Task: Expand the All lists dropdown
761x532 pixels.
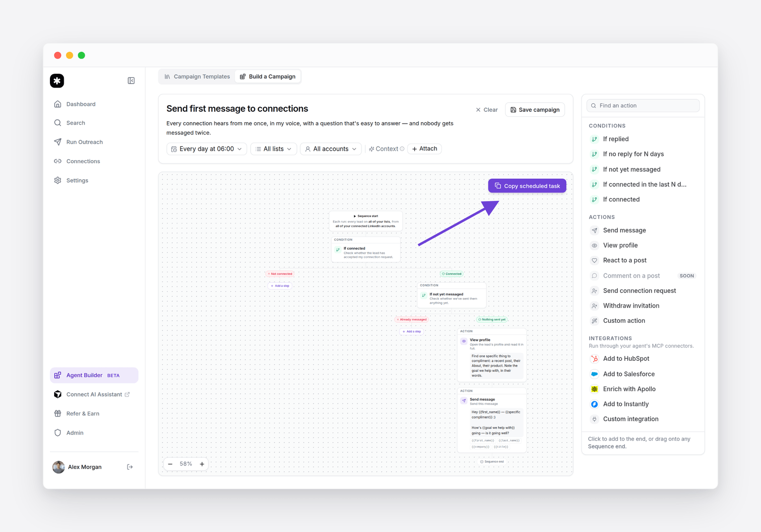Action: 273,149
